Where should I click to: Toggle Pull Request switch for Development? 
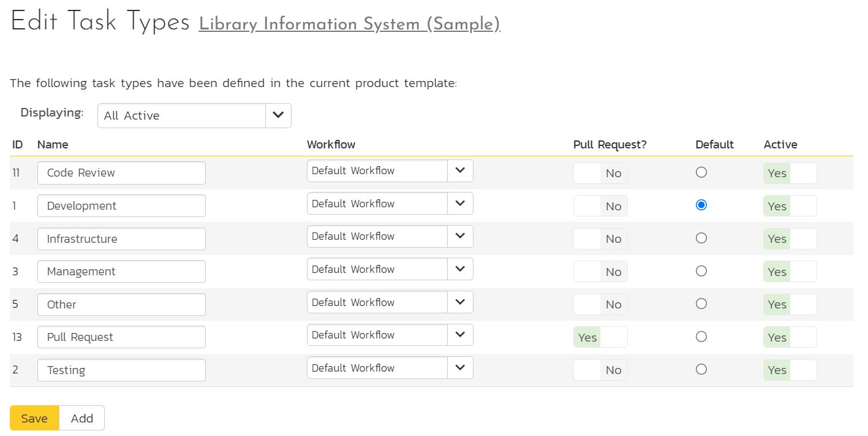(600, 206)
